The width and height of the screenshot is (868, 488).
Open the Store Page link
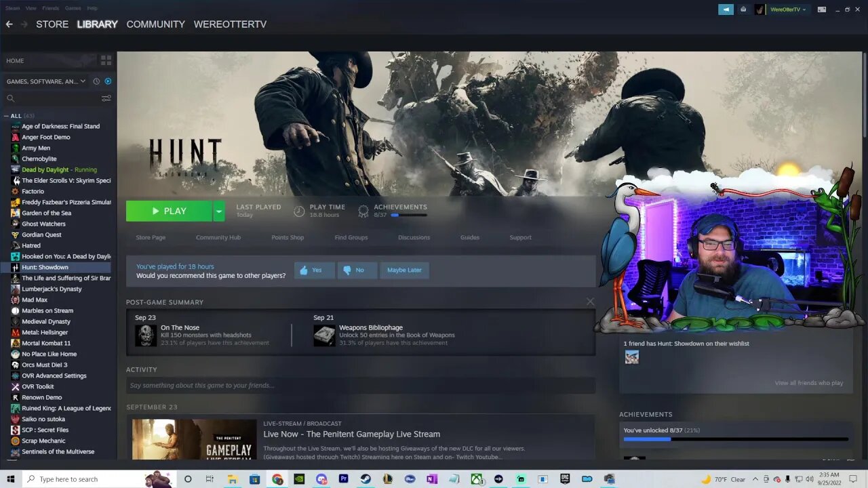[151, 237]
